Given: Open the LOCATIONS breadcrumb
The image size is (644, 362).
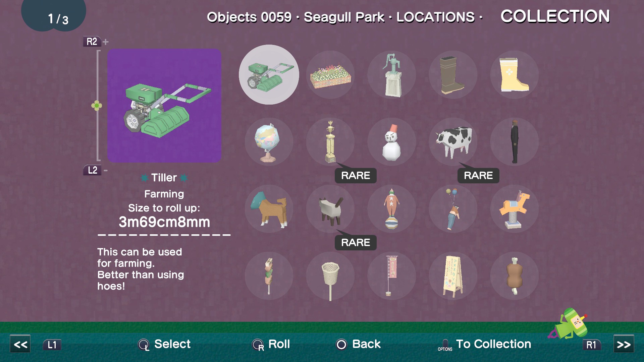Looking at the screenshot, I should [x=435, y=17].
